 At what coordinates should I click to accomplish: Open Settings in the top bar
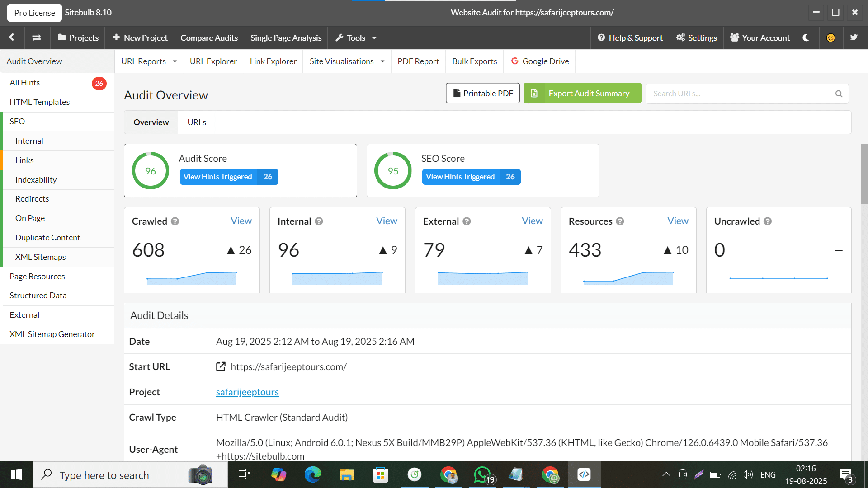(697, 38)
